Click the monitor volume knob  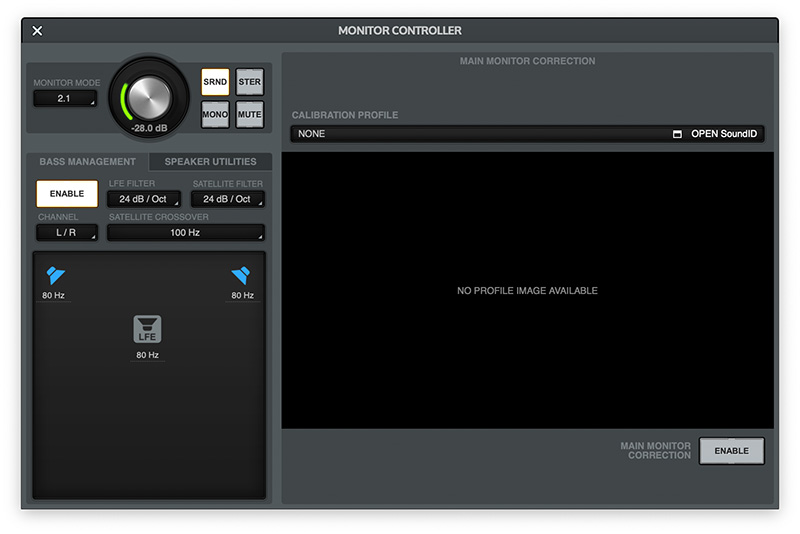click(149, 97)
